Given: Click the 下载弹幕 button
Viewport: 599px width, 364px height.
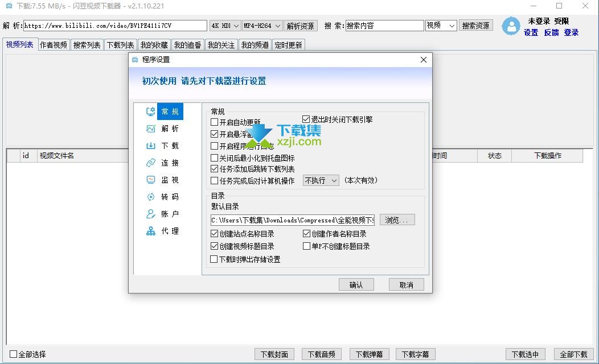Looking at the screenshot, I should (369, 354).
